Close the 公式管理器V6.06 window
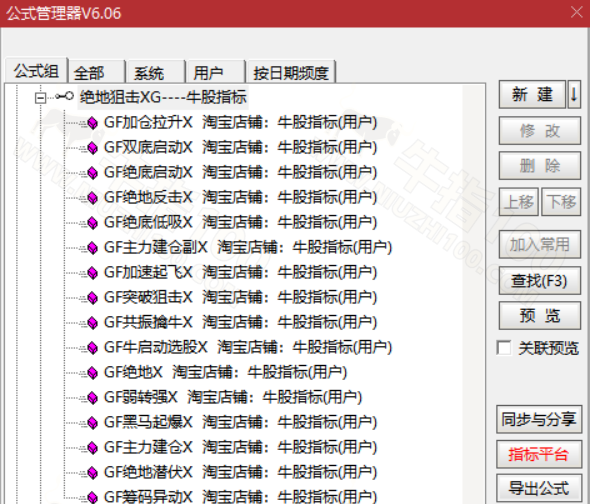This screenshot has width=590, height=504. click(x=576, y=12)
